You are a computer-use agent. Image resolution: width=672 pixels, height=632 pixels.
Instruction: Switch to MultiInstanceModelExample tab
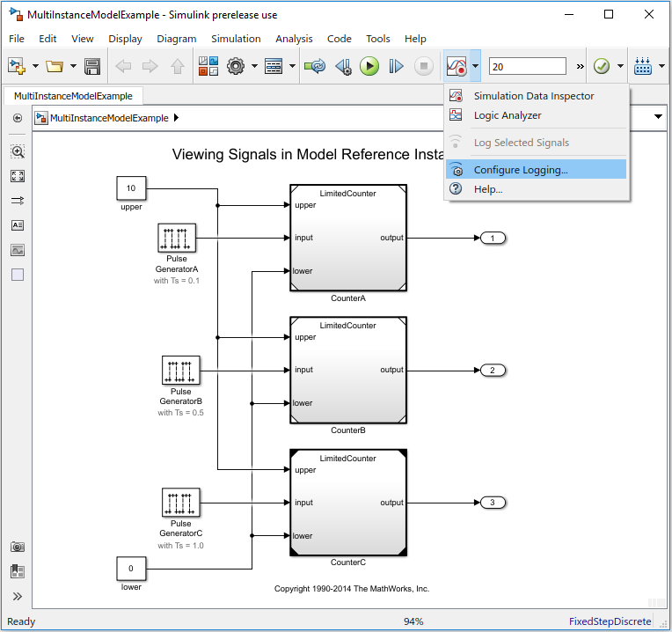coord(73,96)
